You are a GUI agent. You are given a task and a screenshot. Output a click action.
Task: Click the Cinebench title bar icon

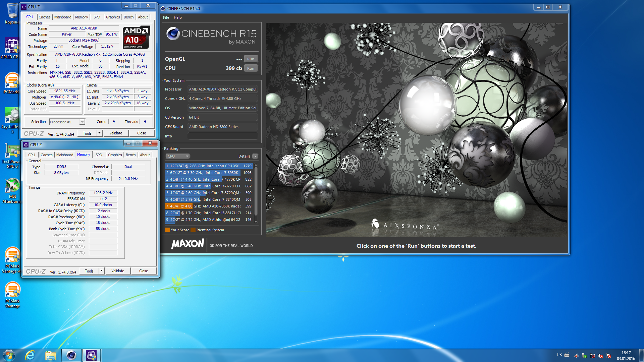click(x=163, y=8)
